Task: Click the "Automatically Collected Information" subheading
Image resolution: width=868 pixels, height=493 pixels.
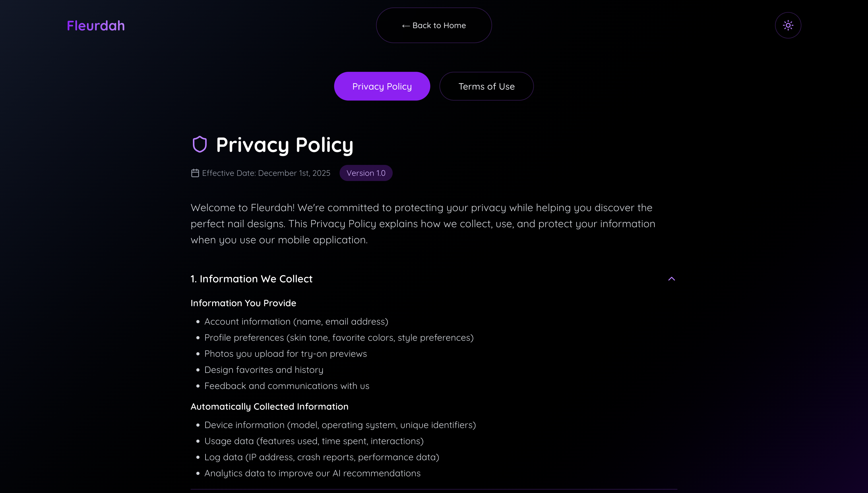Action: click(x=269, y=406)
